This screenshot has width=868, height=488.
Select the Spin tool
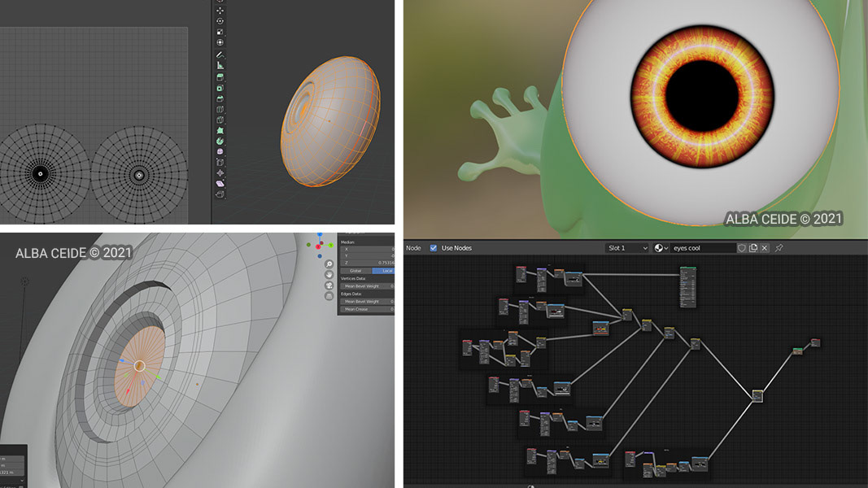[x=220, y=141]
